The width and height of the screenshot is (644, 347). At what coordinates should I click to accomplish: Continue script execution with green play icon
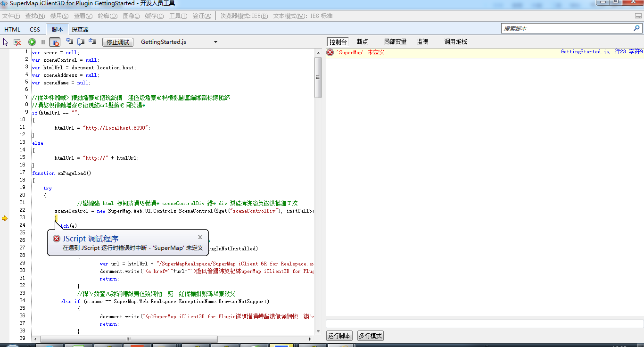pyautogui.click(x=32, y=42)
